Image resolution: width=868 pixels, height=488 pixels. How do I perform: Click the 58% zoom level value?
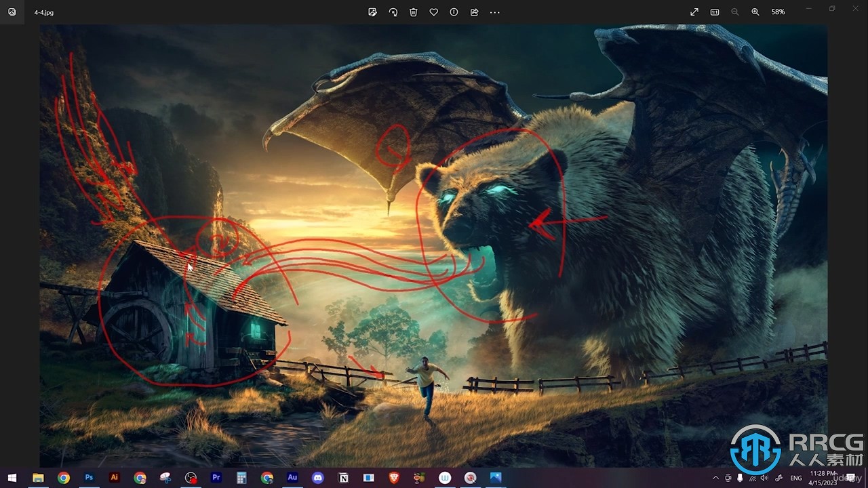[778, 12]
